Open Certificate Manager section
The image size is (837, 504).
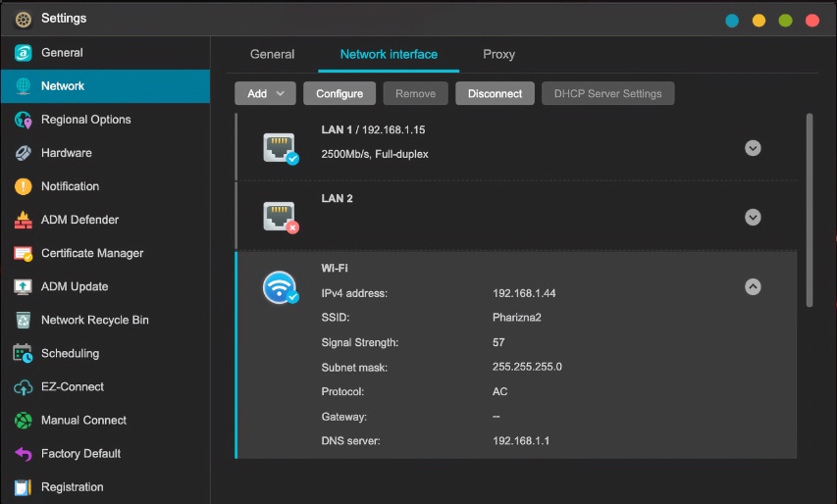pyautogui.click(x=105, y=253)
